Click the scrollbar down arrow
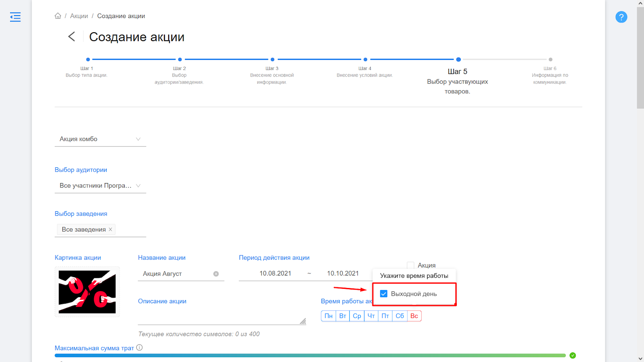This screenshot has width=644, height=362. click(640, 358)
